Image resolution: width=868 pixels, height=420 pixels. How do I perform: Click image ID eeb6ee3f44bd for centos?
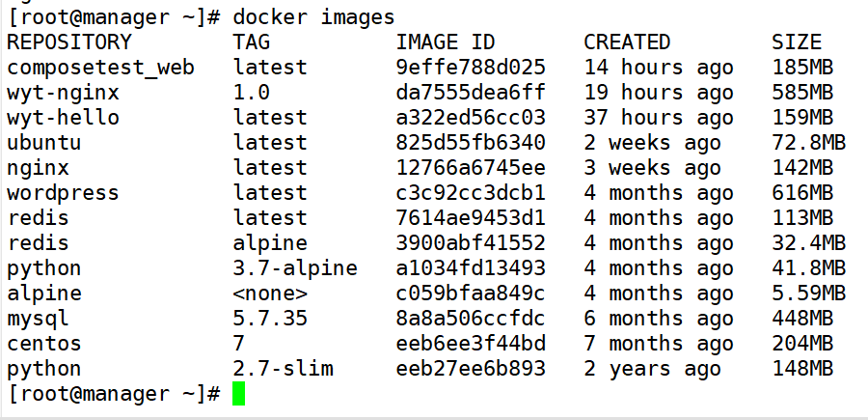(x=471, y=344)
